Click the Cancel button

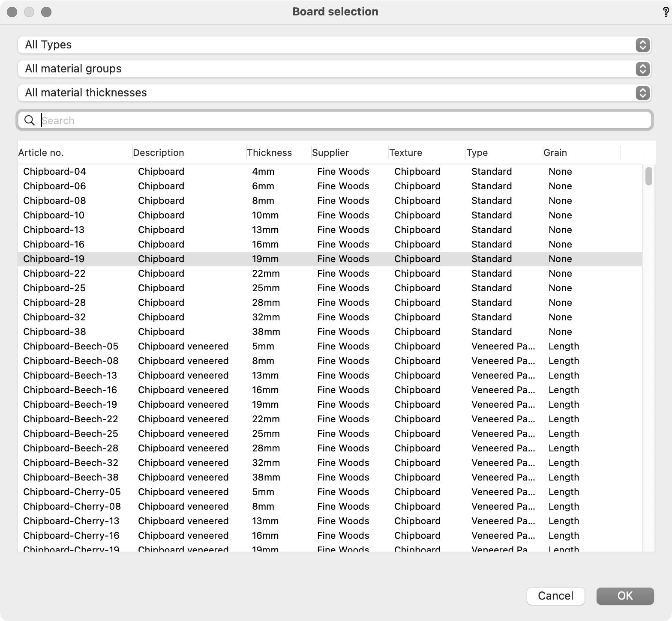click(556, 596)
